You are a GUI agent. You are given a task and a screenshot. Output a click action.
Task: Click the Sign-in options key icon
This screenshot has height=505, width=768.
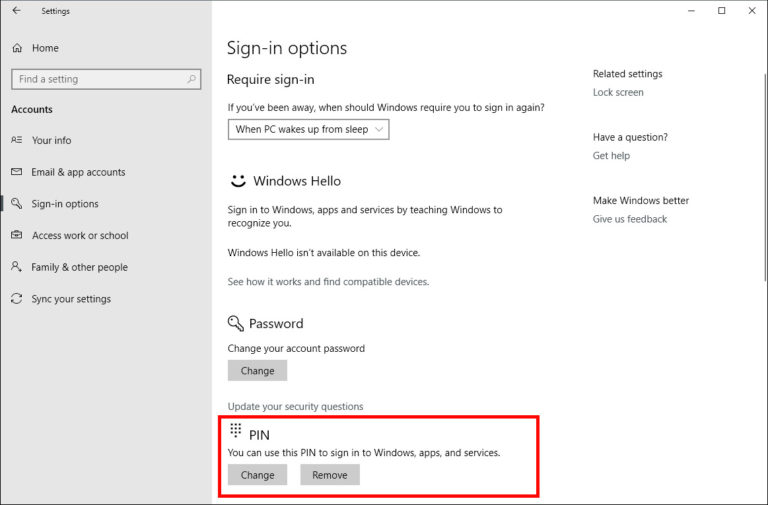coord(17,204)
